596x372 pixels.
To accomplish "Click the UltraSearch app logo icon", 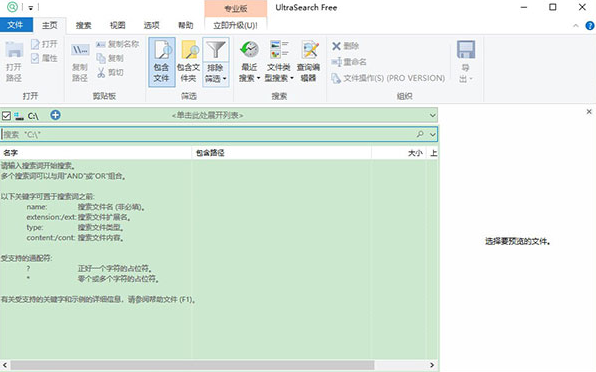I will (x=12, y=7).
